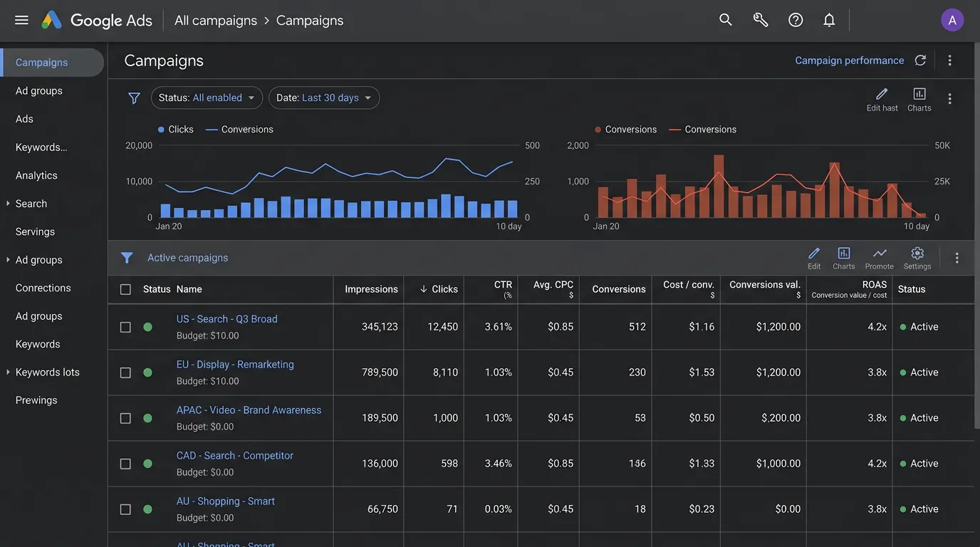Viewport: 980px width, 547px height.
Task: Click All campaigns in the breadcrumb
Action: pyautogui.click(x=216, y=21)
